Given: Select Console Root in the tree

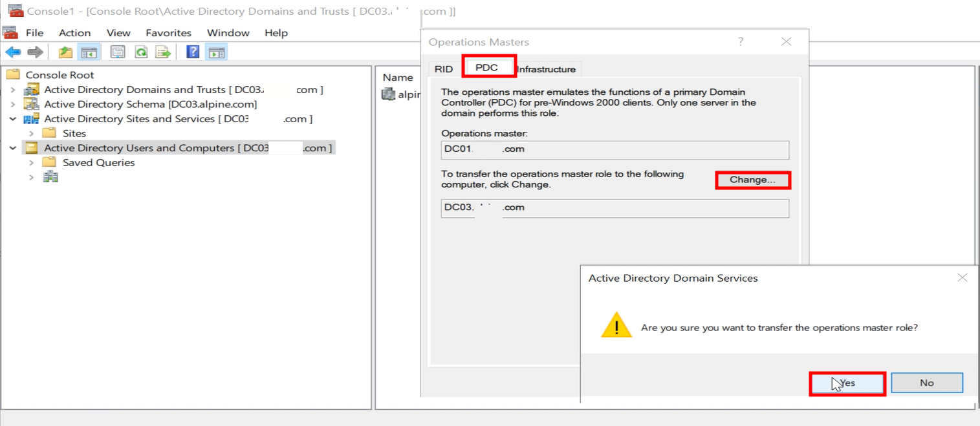Looking at the screenshot, I should 60,75.
